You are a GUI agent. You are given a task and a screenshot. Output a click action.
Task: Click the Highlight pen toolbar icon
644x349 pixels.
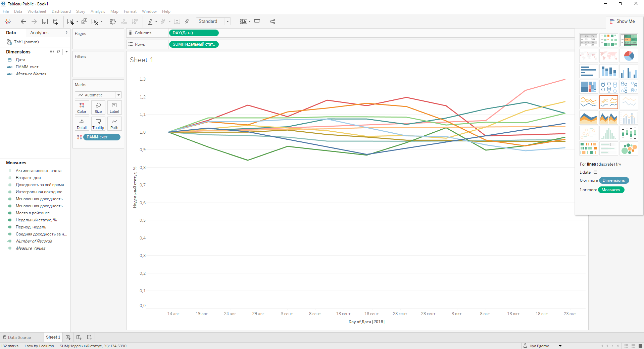pos(150,21)
